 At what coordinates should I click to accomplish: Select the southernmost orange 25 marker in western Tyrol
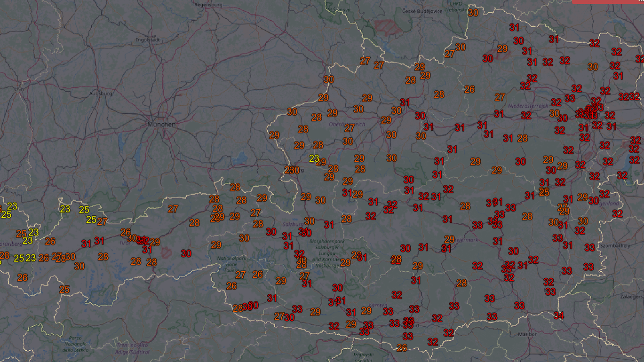pyautogui.click(x=64, y=289)
